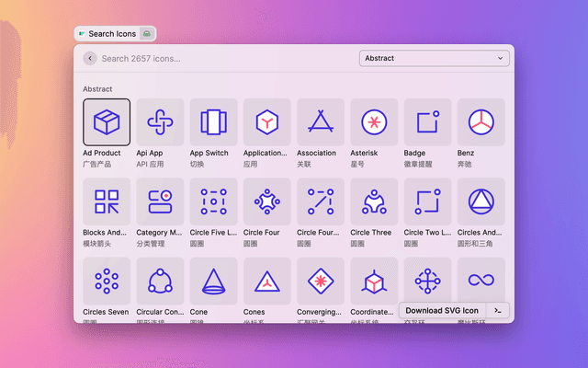
Task: Click the Benz icon
Action: pos(481,122)
